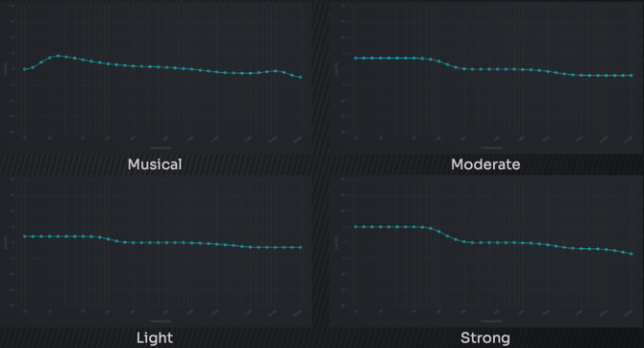This screenshot has height=348, width=644.
Task: Select the Moderate preset label
Action: click(x=485, y=164)
